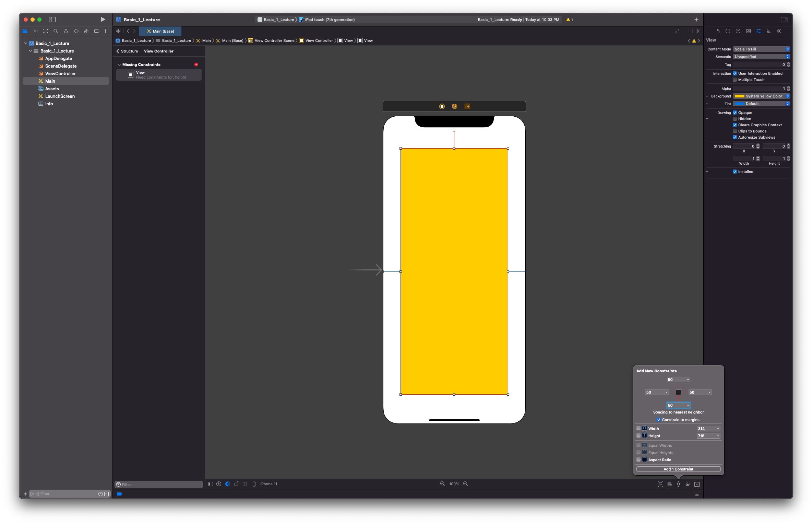The height and width of the screenshot is (524, 812).
Task: Open the Find navigator search icon
Action: click(56, 31)
